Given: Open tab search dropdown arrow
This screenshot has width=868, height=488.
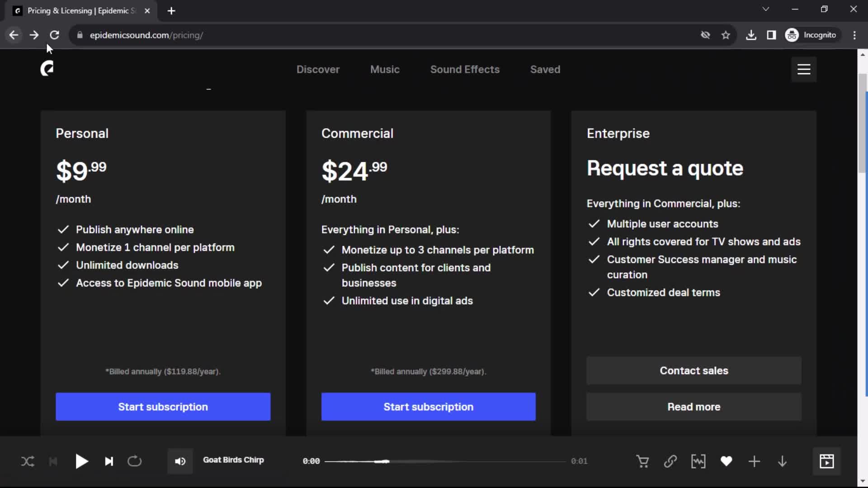Looking at the screenshot, I should tap(765, 9).
